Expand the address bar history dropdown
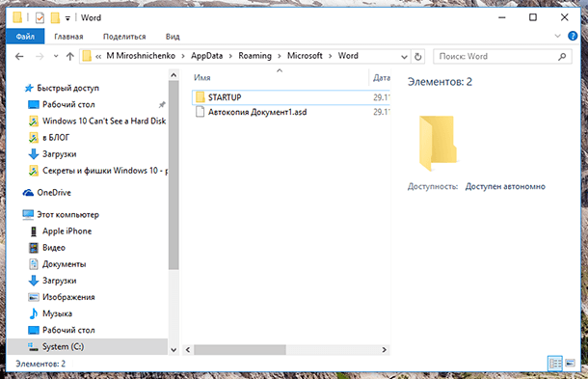 (404, 57)
